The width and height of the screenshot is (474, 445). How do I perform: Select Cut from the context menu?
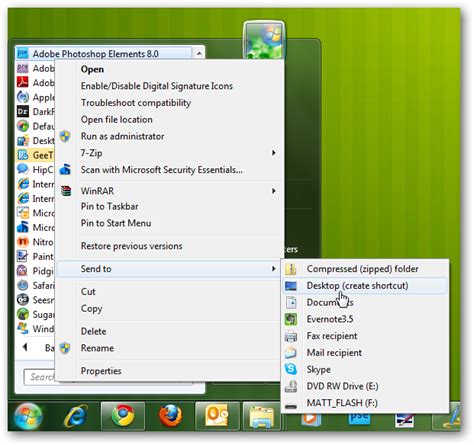click(88, 292)
